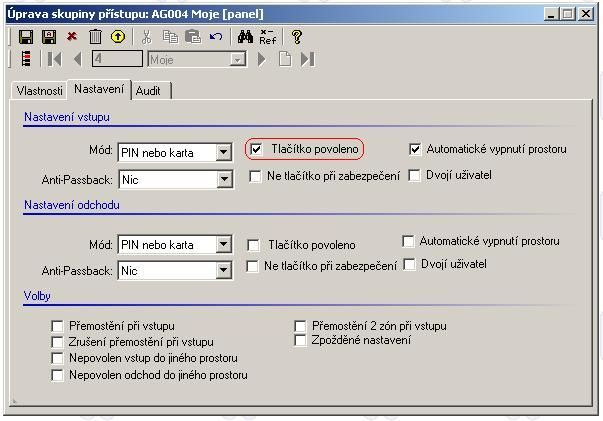Click the scissors cut icon

[147, 37]
